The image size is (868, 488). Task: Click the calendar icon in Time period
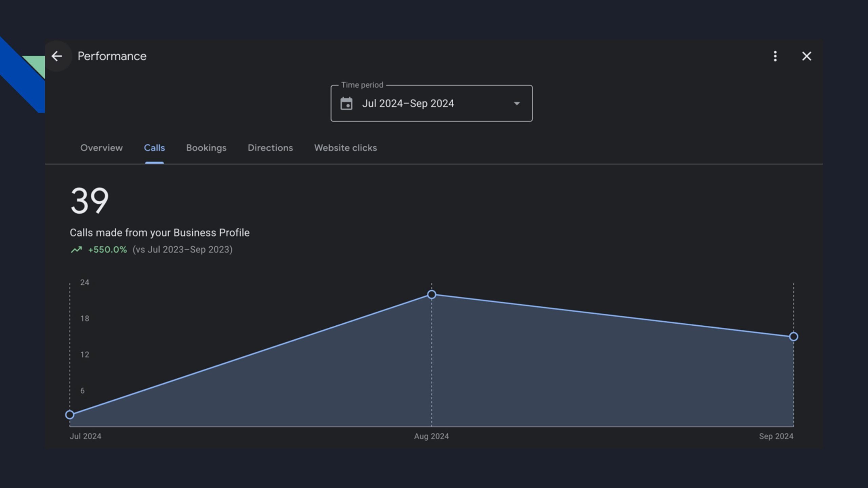pos(346,103)
